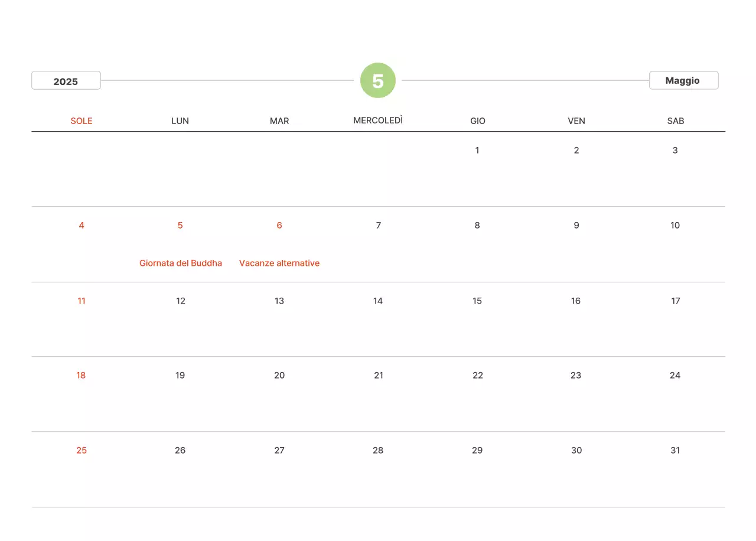Select the 2025 year box
756x541 pixels.
(66, 81)
